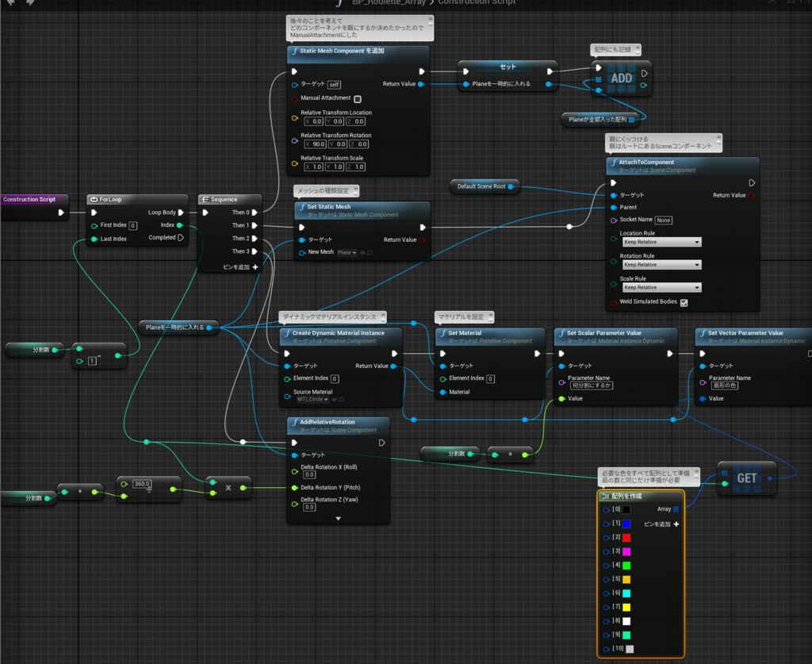Click Return Value pin on Static Mesh Component を追加

coord(421,84)
